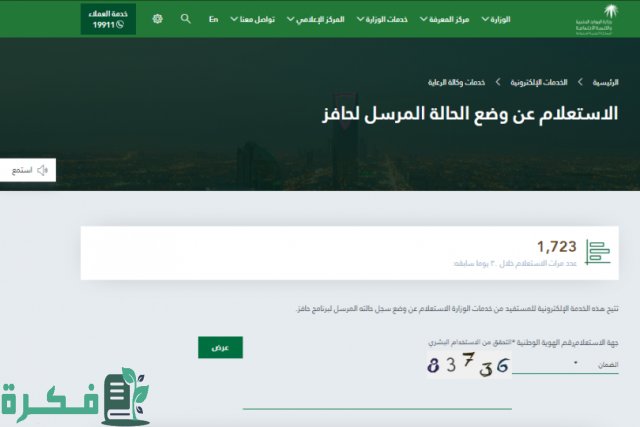This screenshot has width=640, height=427.
Task: Expand the مركز المعرفة menu
Action: (x=444, y=19)
